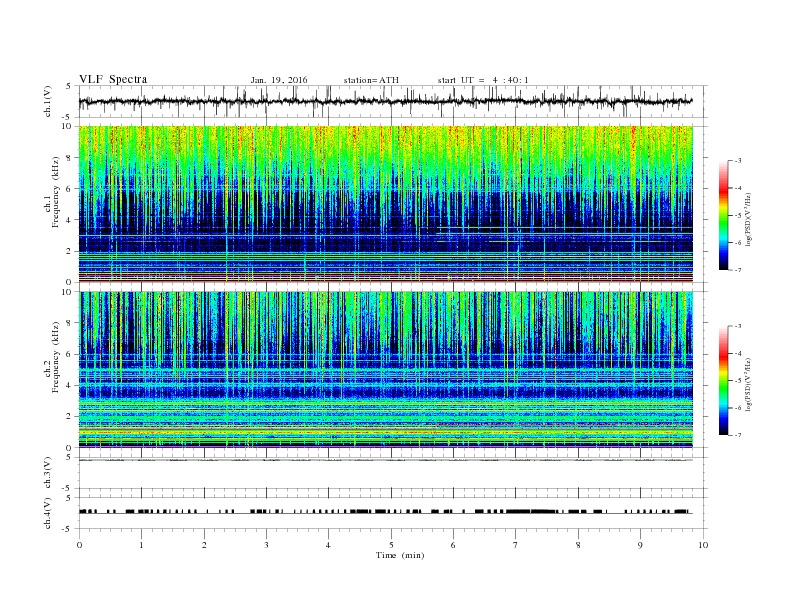This screenshot has width=792, height=612.
Task: Click time axis tick label "4"
Action: click(x=329, y=545)
